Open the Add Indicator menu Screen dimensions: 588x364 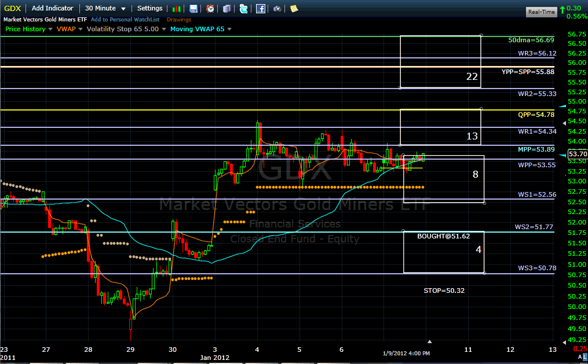53,8
